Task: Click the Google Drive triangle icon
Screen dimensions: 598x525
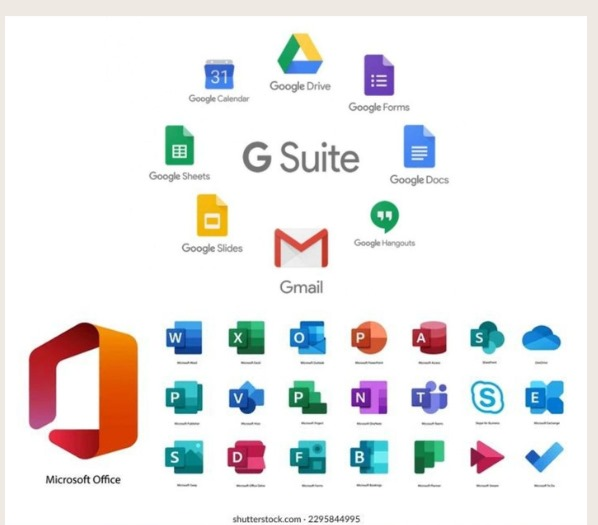Action: pyautogui.click(x=300, y=54)
